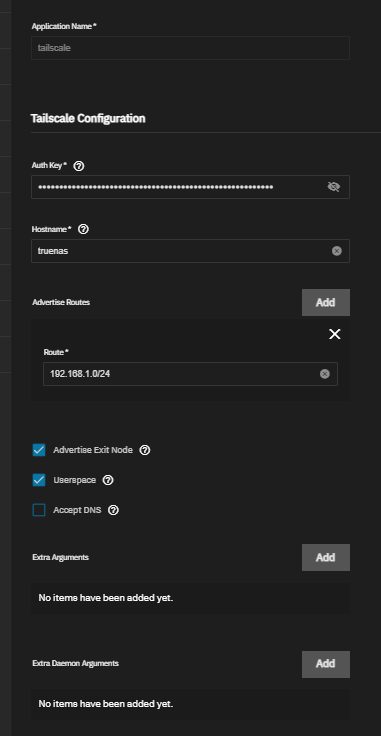Add an Extra Arguments item
This screenshot has height=736, width=381.
click(x=326, y=557)
